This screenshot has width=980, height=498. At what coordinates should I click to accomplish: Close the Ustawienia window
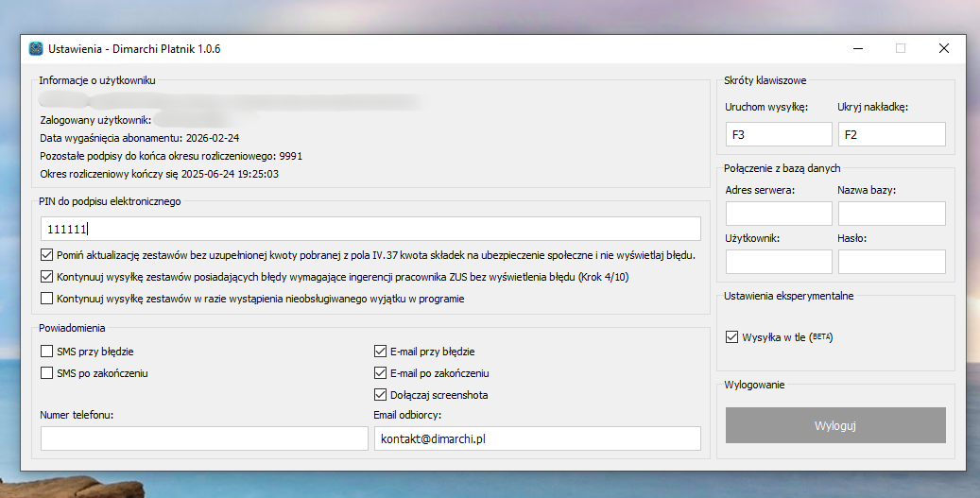click(944, 49)
